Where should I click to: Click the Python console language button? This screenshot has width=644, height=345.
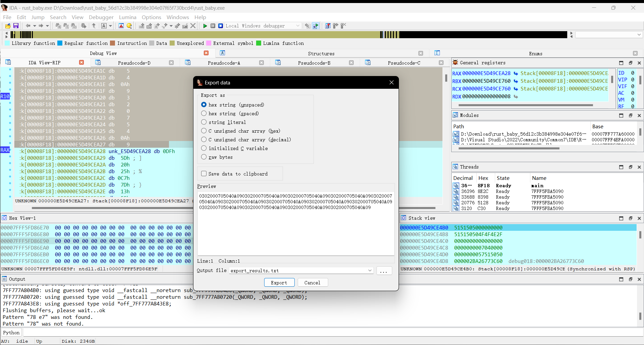coord(11,333)
